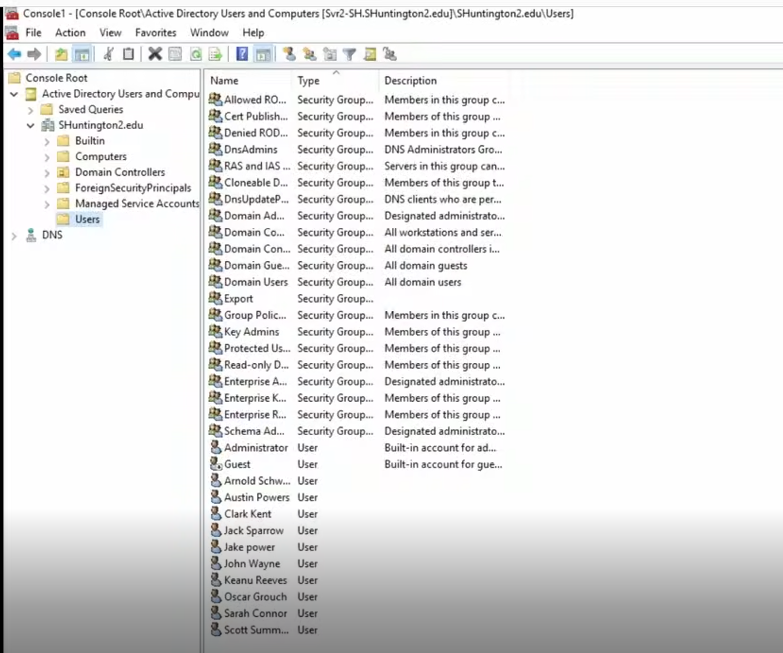This screenshot has height=653, width=783.
Task: Select the Saved Queries folder
Action: [x=90, y=109]
